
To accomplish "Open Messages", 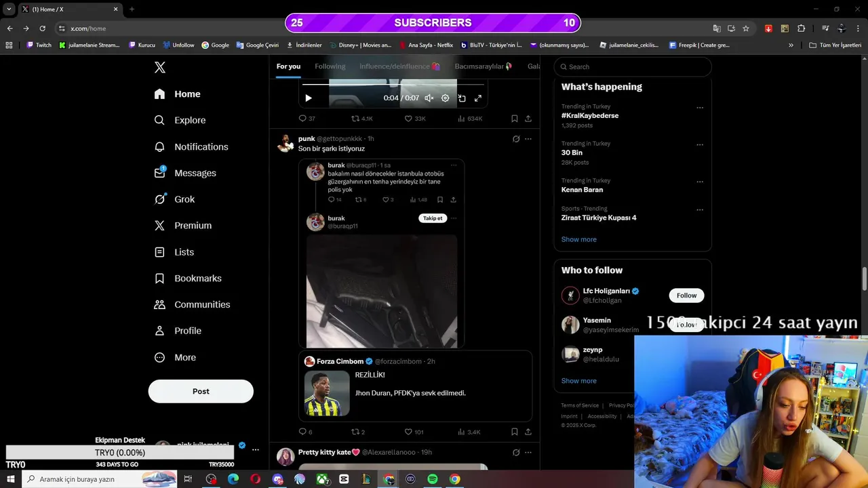I will click(186, 173).
